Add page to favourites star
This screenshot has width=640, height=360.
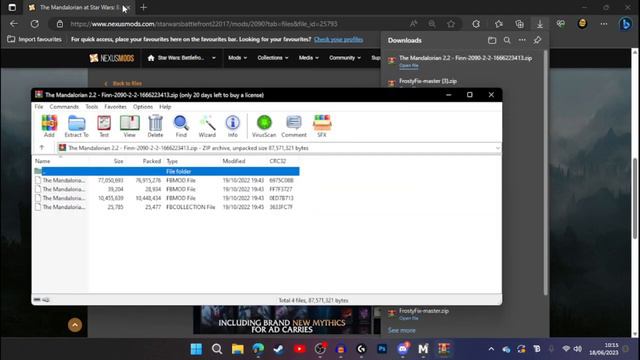pos(451,24)
